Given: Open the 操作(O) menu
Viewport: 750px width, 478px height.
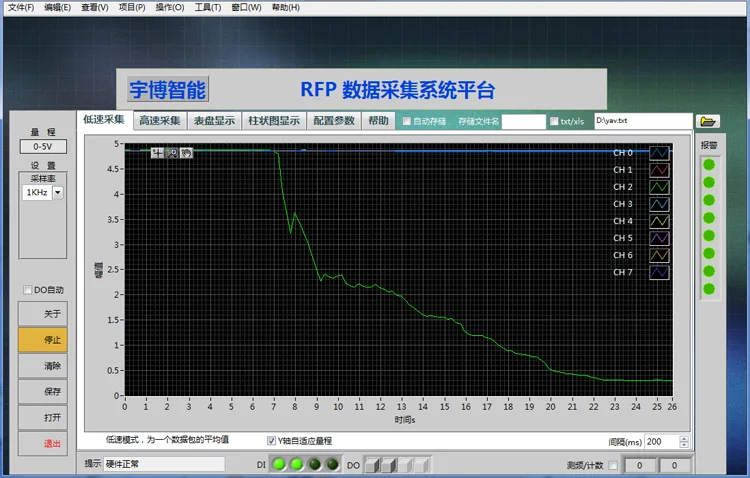Looking at the screenshot, I should (x=170, y=8).
